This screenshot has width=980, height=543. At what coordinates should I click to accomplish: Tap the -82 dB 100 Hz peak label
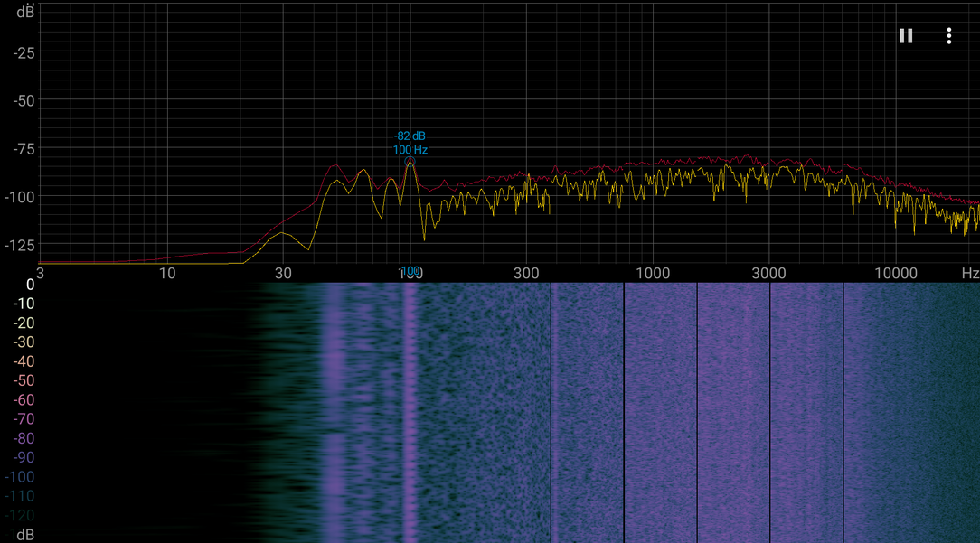410,143
